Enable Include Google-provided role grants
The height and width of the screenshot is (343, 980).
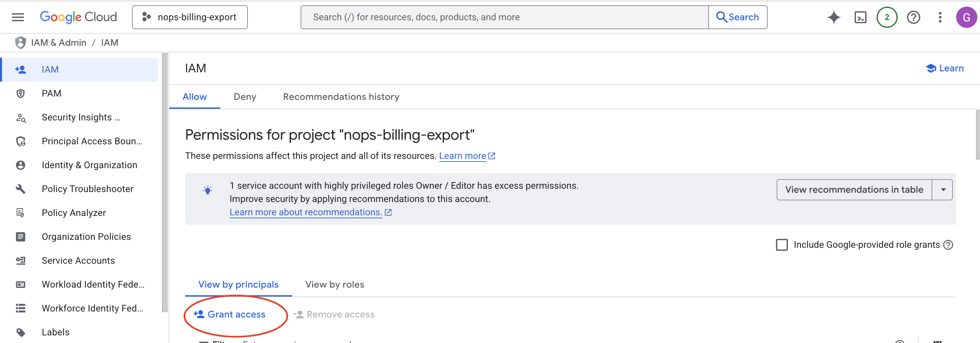click(781, 245)
